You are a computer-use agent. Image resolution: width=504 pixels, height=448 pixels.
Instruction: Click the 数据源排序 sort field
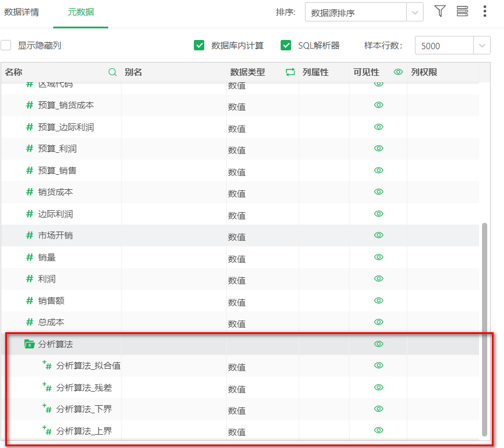point(356,12)
